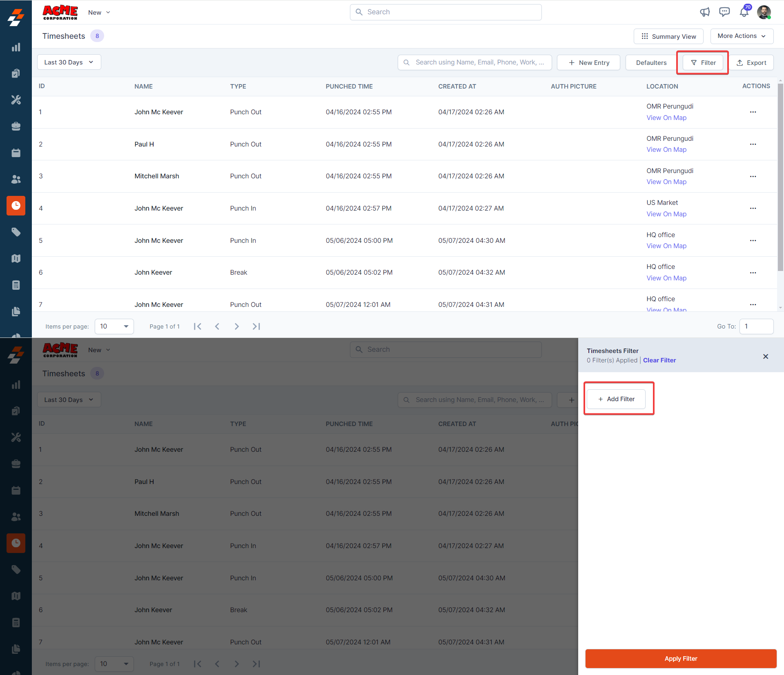The image size is (784, 675).
Task: Expand the New workspace switcher
Action: click(x=99, y=12)
